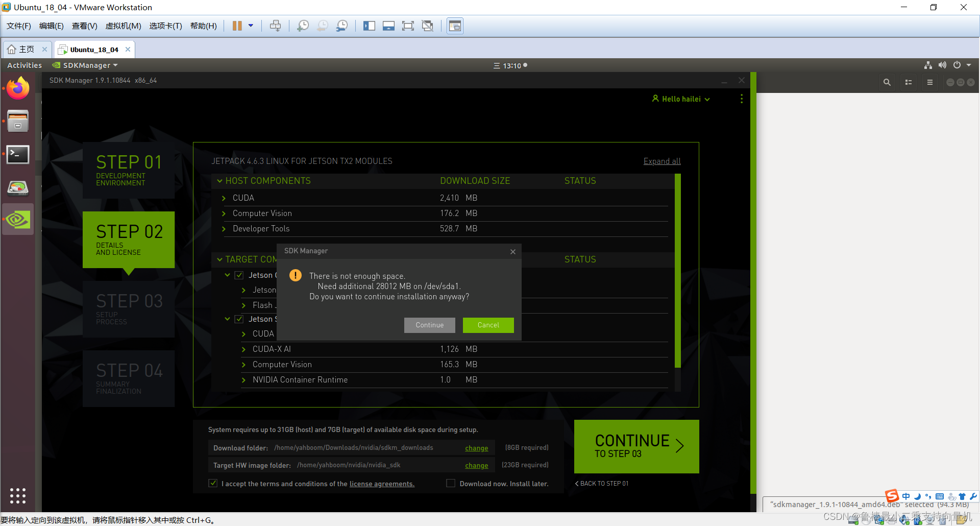Viewport: 980px width, 526px height.
Task: Collapse the HOST COMPONENTS section
Action: pyautogui.click(x=219, y=181)
